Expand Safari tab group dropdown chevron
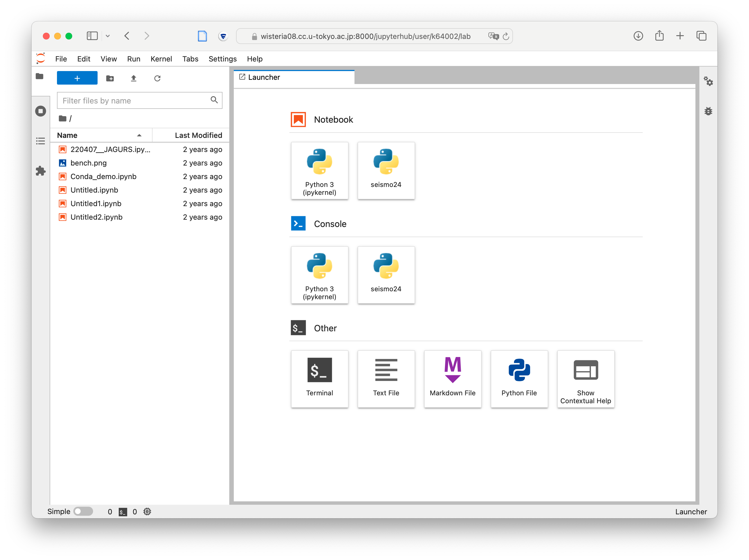This screenshot has width=749, height=560. coord(108,36)
